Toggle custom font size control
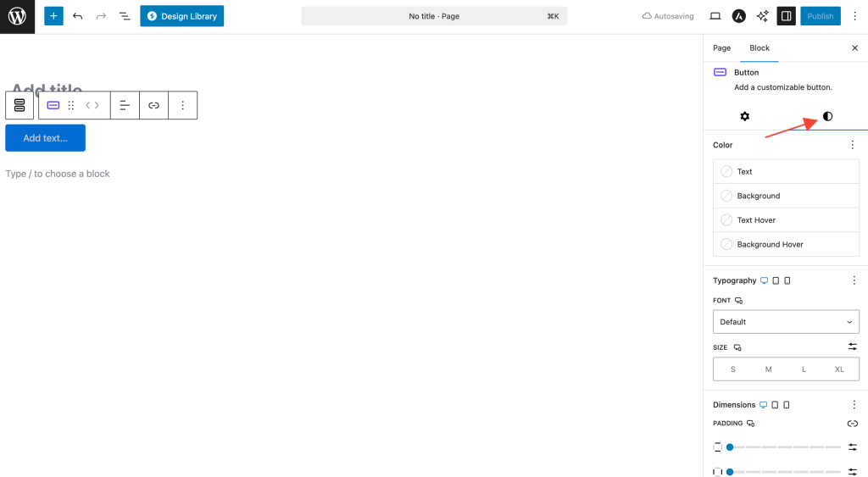The width and height of the screenshot is (868, 477). [x=853, y=347]
